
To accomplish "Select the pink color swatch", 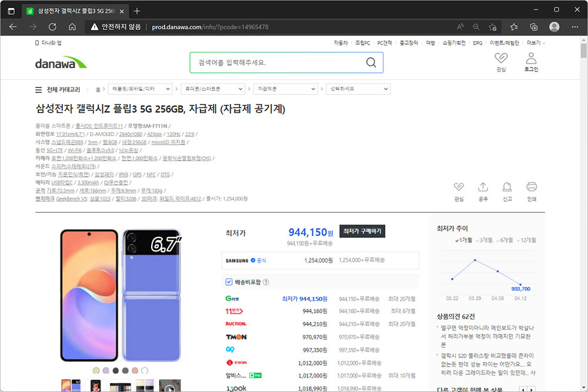I will [135, 371].
